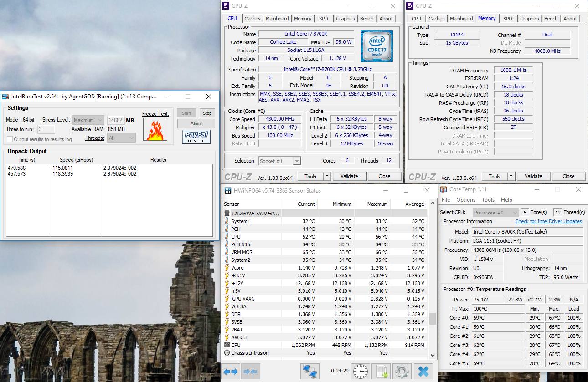Open the File menu in Core Temp

point(446,200)
